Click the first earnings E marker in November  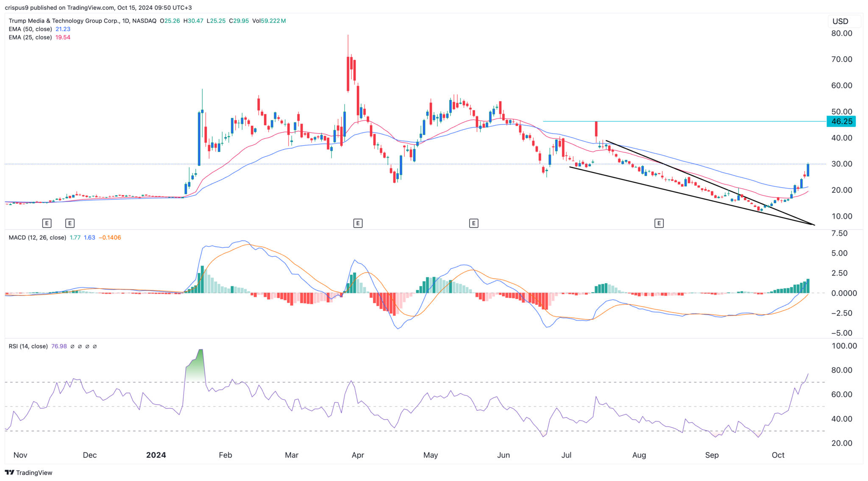47,223
